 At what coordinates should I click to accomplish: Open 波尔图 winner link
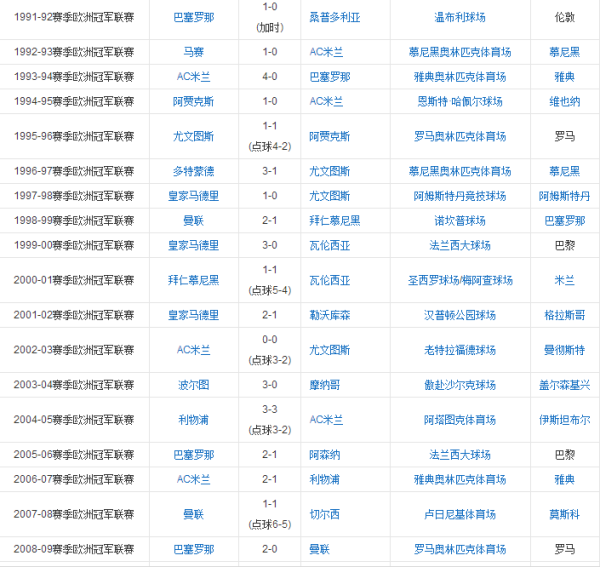(x=194, y=385)
